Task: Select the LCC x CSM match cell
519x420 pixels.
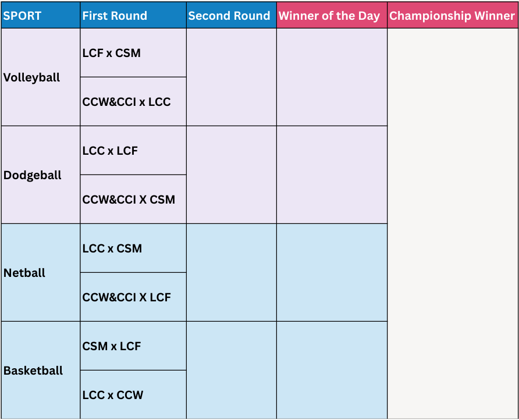Action: tap(133, 248)
